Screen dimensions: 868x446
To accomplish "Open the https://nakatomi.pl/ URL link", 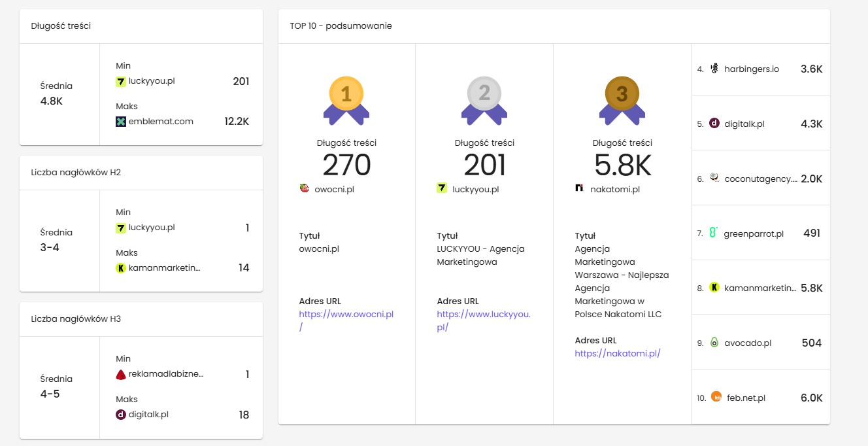I will [x=618, y=354].
